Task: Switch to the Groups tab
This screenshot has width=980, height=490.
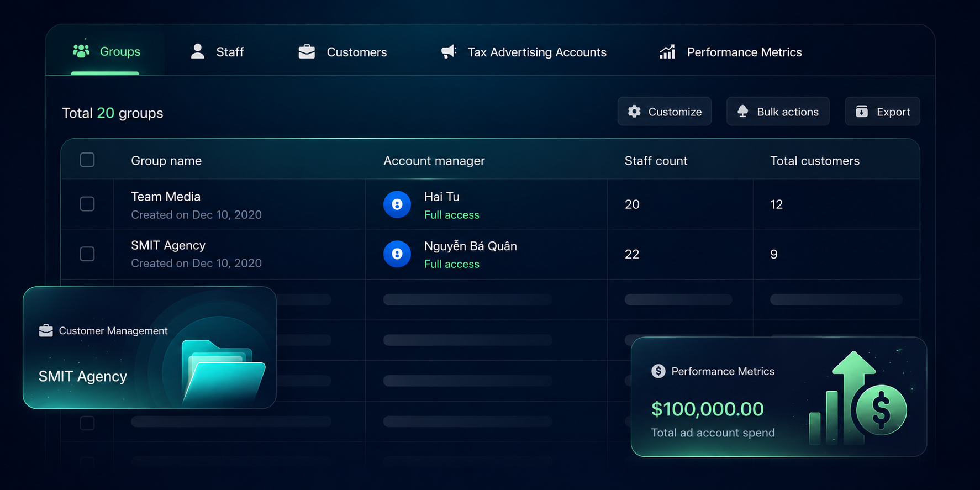Action: [106, 51]
